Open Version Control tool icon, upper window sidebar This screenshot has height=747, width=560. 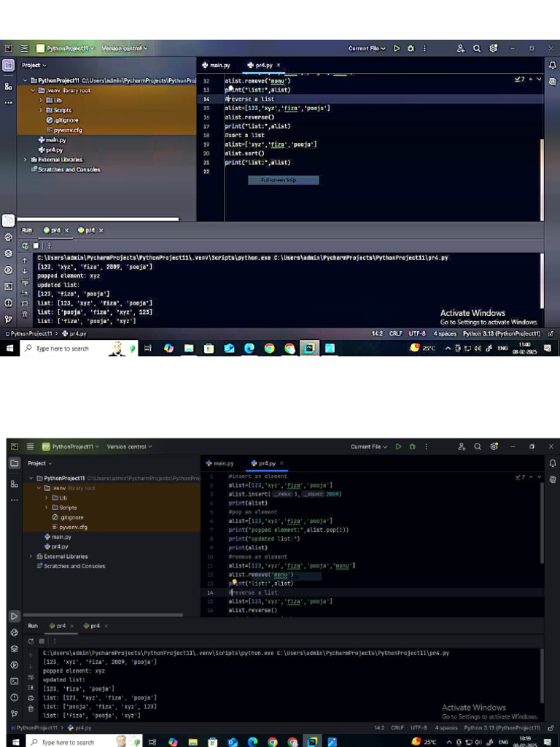9,320
